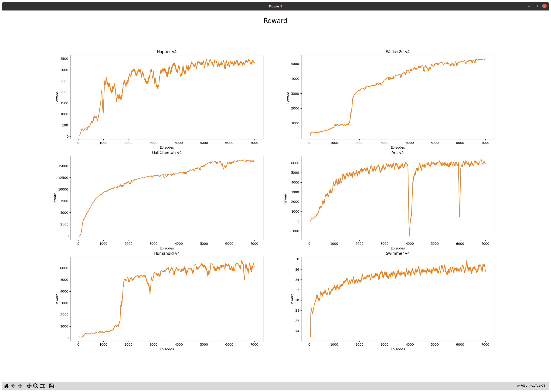Click the cursor coordinates readout in status bar
Screen dimensions: 551x392
(531, 386)
